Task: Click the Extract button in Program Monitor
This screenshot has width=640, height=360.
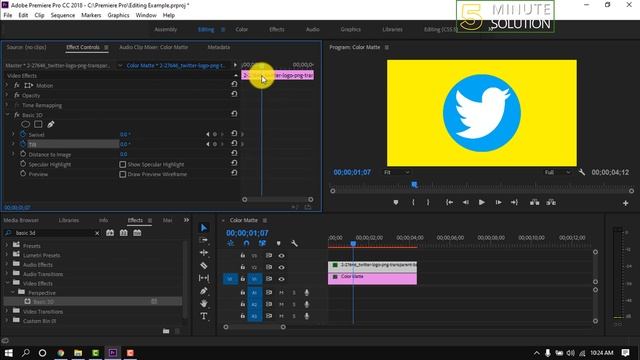Action: pyautogui.click(x=551, y=202)
